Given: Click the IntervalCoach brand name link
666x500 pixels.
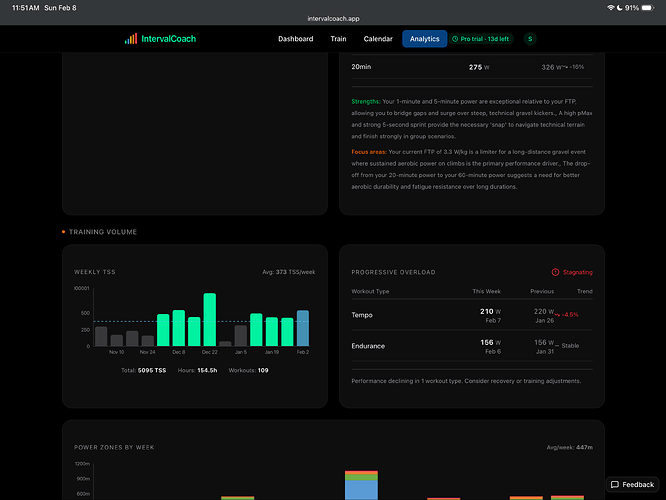Looking at the screenshot, I should [x=171, y=39].
